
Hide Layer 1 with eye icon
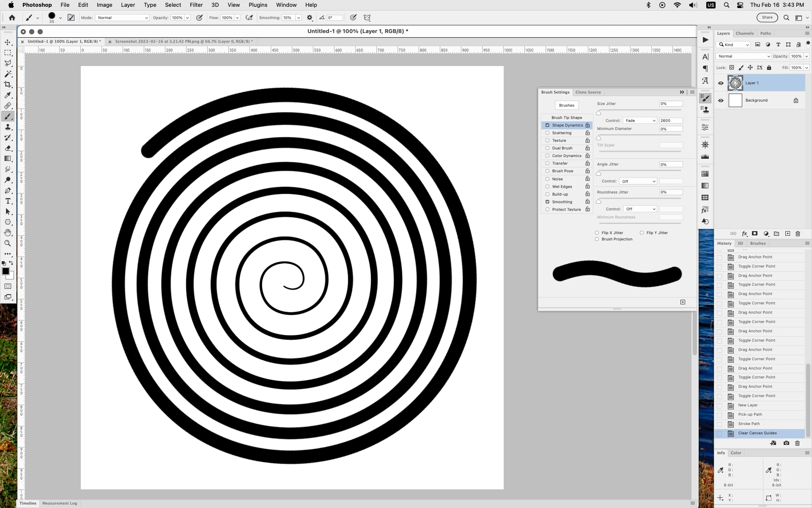(721, 83)
